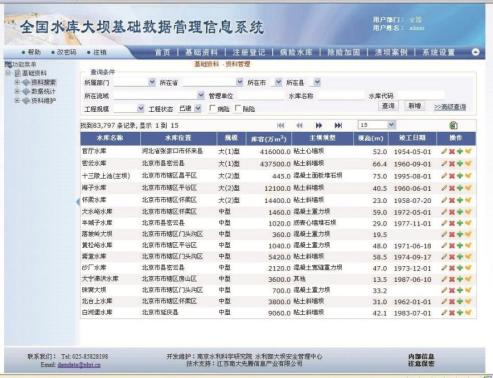493x378 pixels.
Task: Click into the 管理单位 input field
Action: click(x=260, y=96)
